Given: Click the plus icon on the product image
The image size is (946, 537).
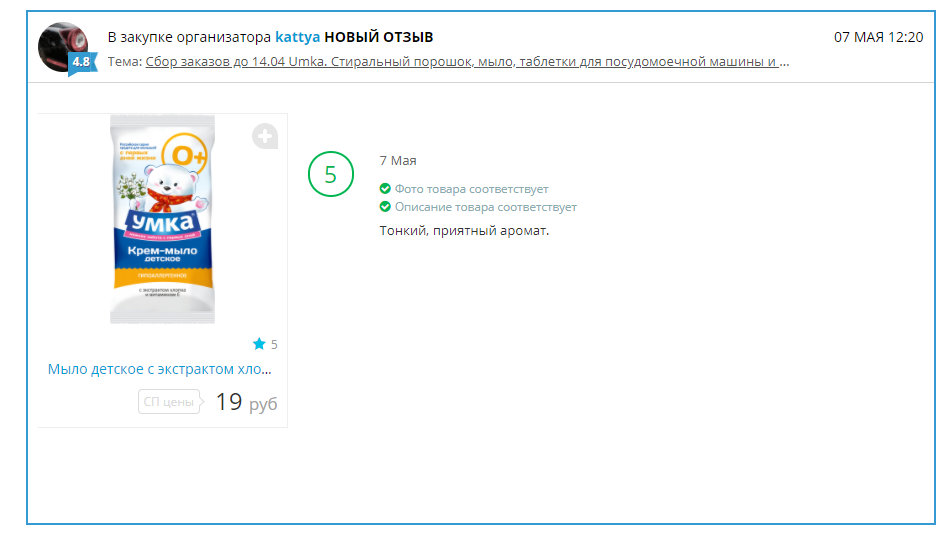Looking at the screenshot, I should [265, 136].
